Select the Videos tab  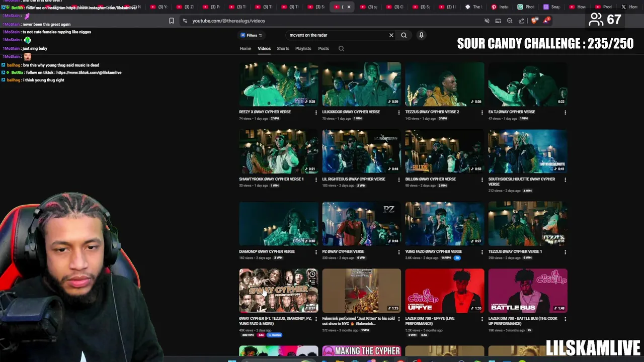[x=264, y=49]
